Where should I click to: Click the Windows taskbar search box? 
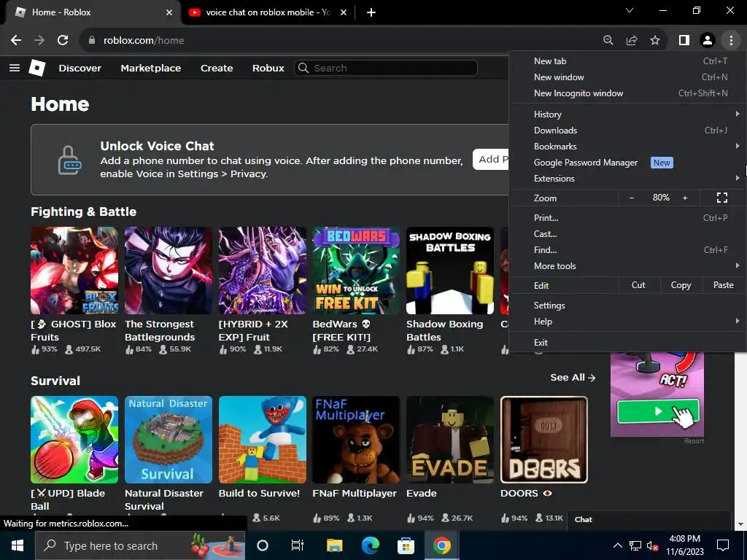pyautogui.click(x=140, y=545)
